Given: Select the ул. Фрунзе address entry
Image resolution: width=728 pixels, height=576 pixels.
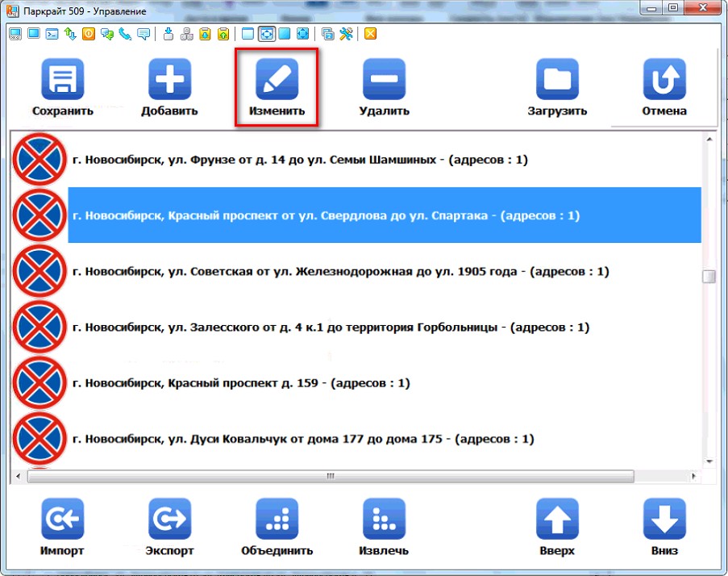Looking at the screenshot, I should click(x=298, y=161).
